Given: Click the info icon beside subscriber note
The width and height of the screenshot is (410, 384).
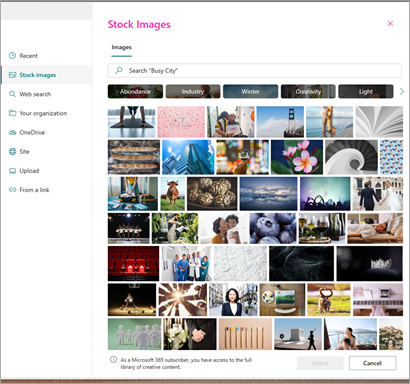Looking at the screenshot, I should click(113, 360).
